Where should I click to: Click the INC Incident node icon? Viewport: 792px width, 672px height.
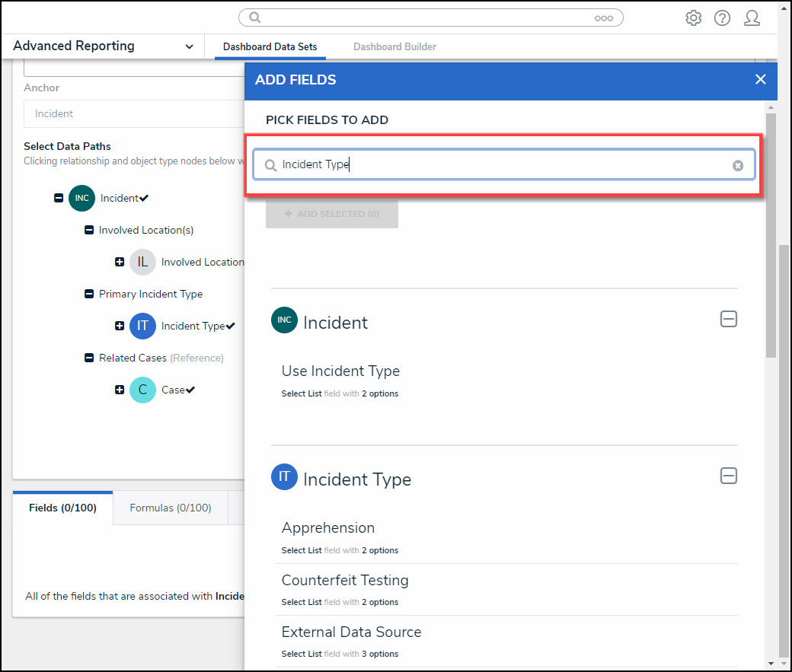(81, 198)
